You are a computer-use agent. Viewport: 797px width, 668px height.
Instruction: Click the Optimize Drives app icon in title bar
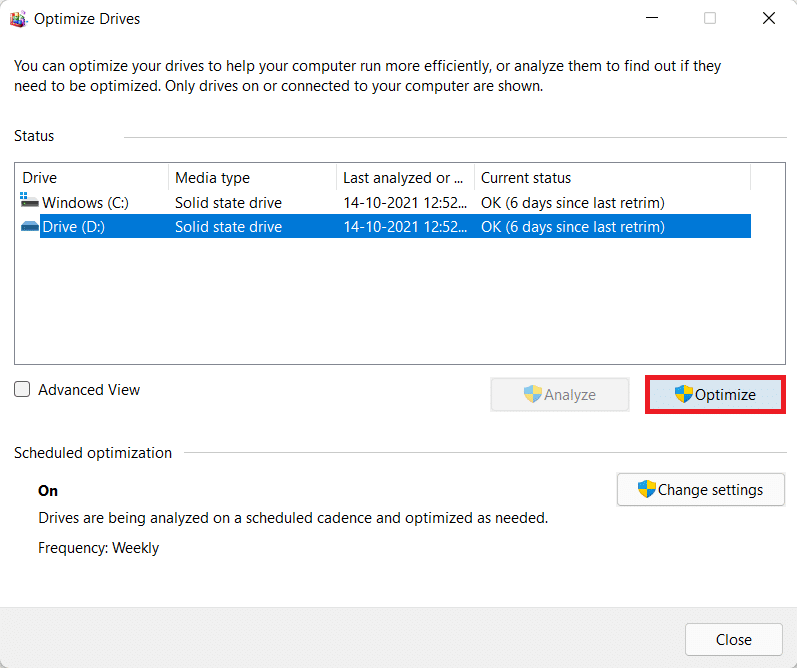(x=19, y=18)
